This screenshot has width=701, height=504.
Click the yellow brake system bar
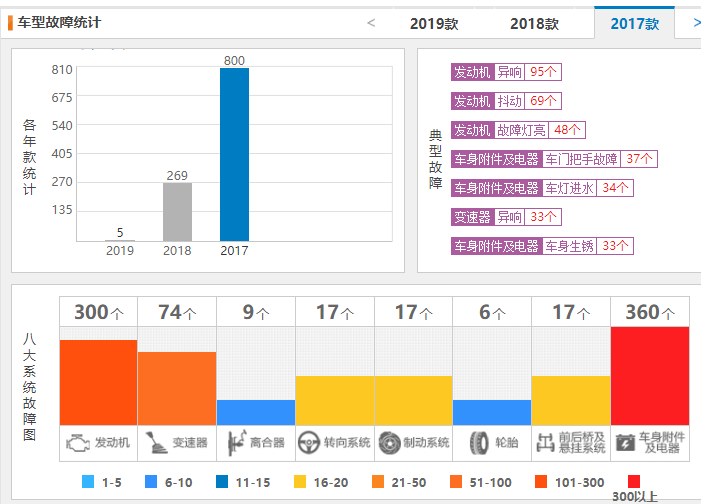coord(414,401)
